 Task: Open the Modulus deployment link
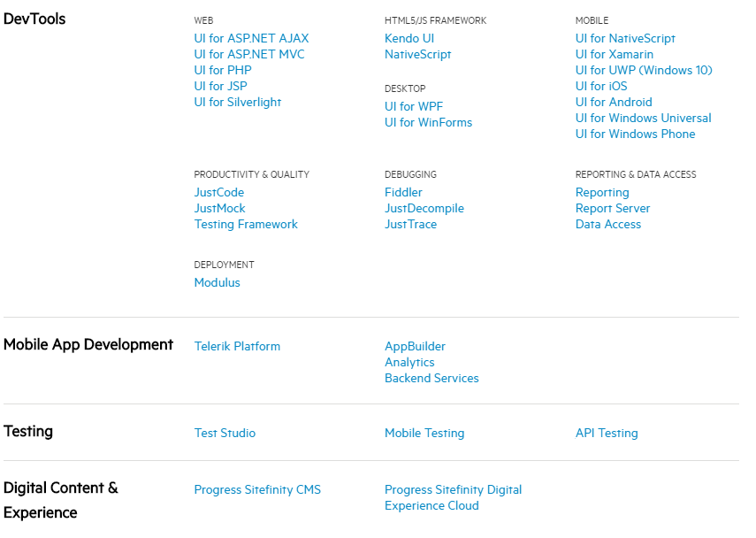(217, 283)
